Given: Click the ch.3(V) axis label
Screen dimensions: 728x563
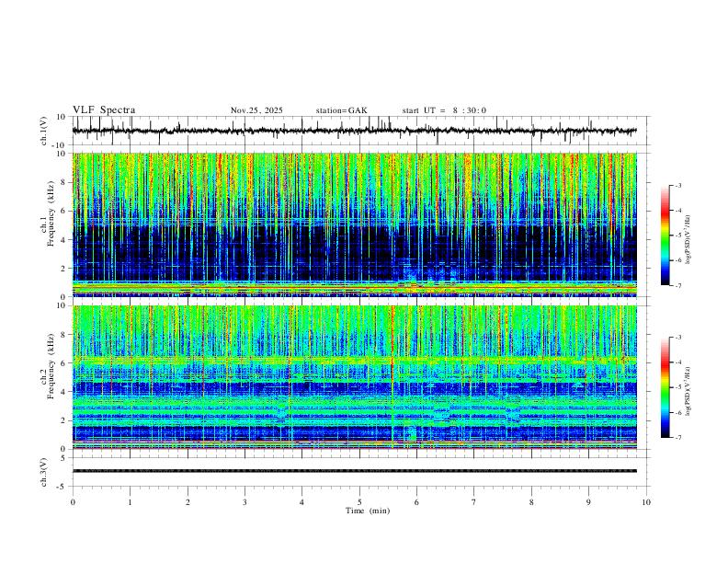Looking at the screenshot, I should pos(44,472).
